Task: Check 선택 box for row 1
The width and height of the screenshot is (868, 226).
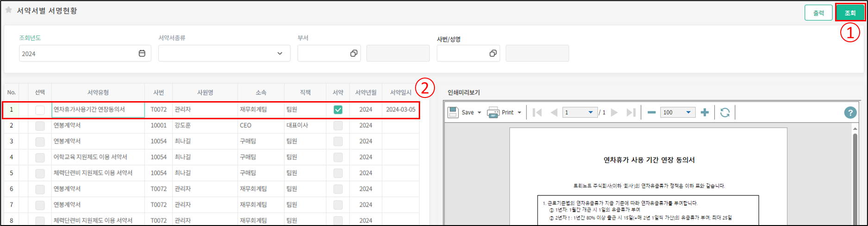Action: (40, 110)
